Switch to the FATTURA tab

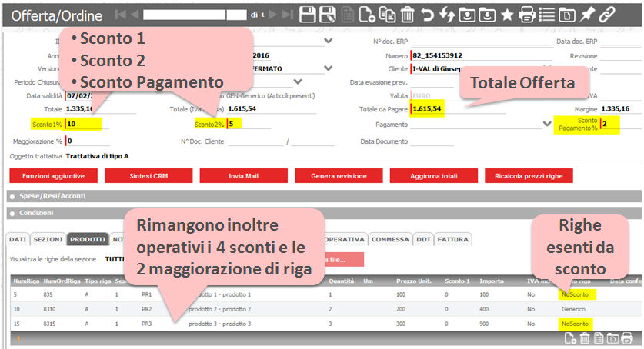(452, 239)
